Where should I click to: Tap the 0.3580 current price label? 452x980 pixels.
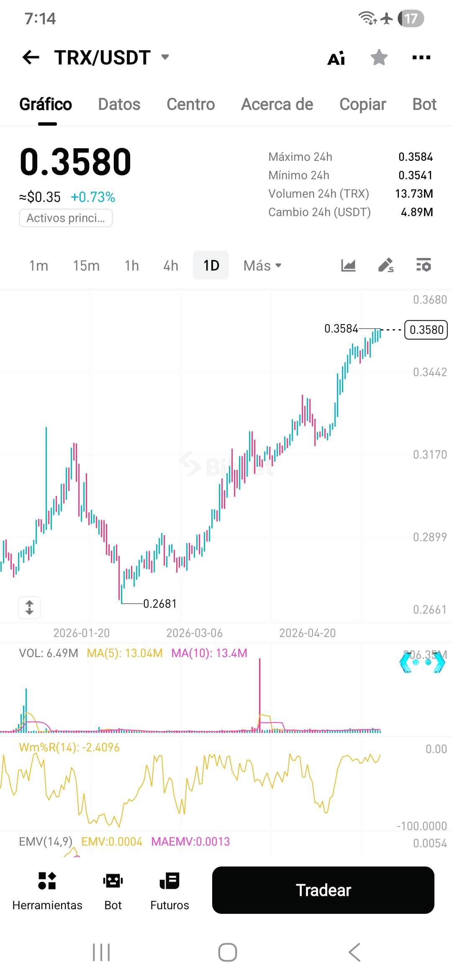[426, 330]
